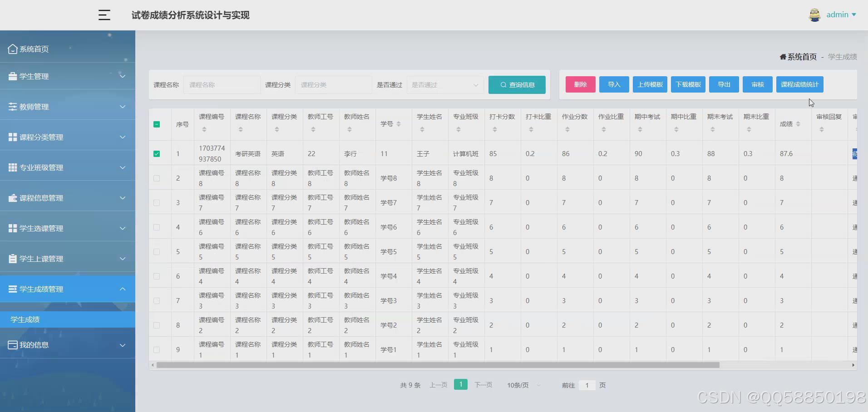Uncheck the row 1 考研英语 checkbox
The width and height of the screenshot is (868, 412).
tap(157, 154)
